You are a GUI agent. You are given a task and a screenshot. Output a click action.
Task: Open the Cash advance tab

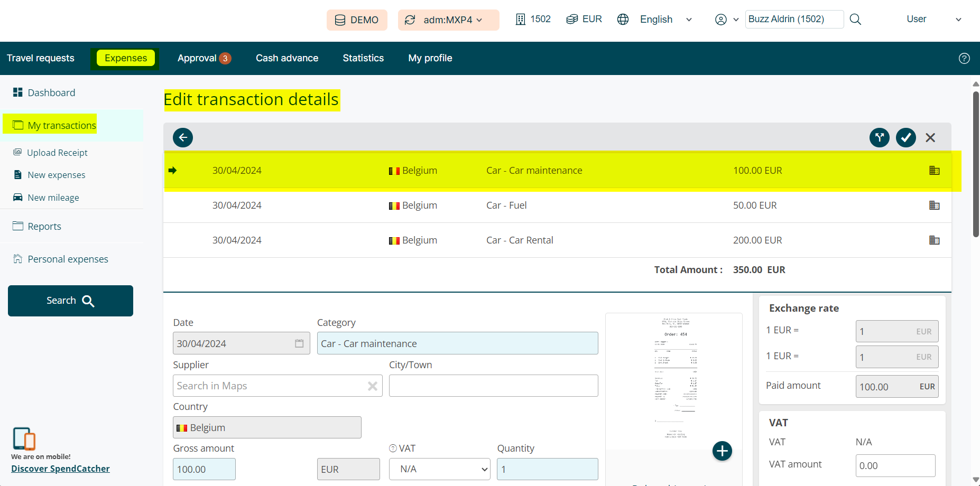pos(287,58)
